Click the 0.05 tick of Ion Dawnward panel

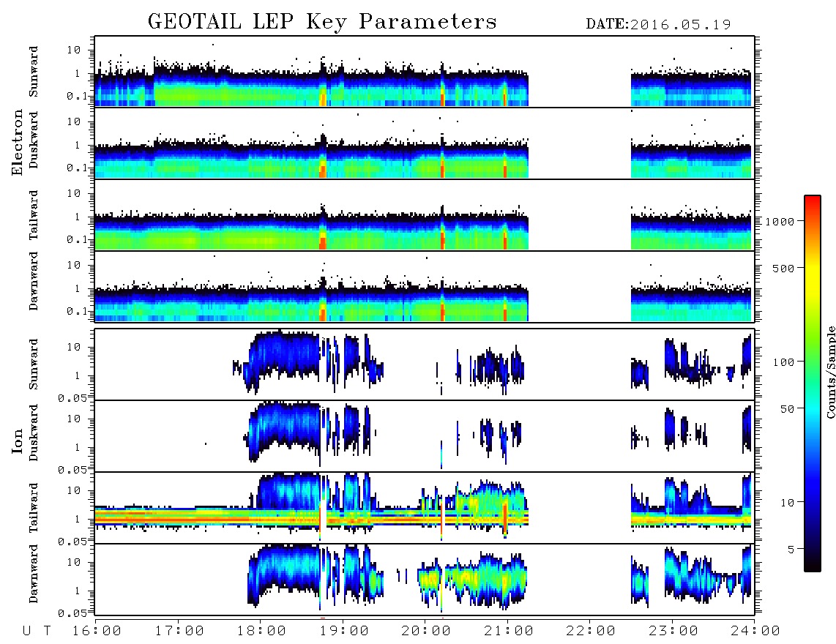[72, 613]
